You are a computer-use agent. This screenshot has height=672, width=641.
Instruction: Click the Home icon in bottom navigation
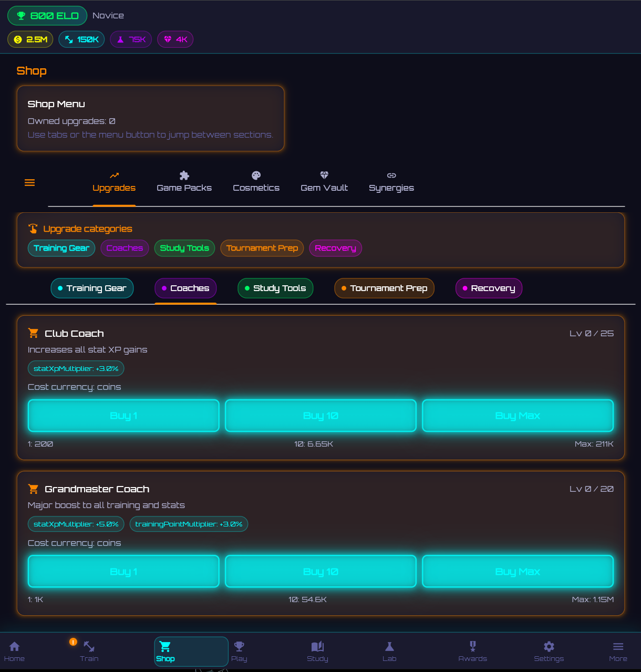coord(14,646)
